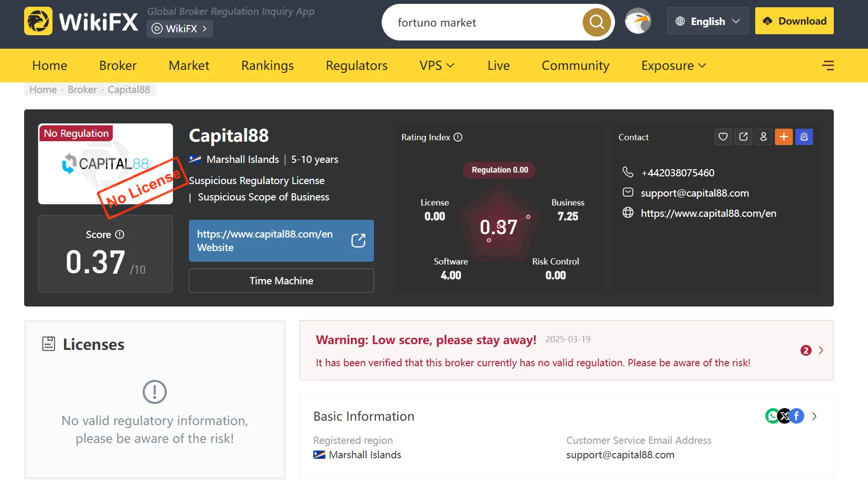The height and width of the screenshot is (493, 868).
Task: Open the Regulators menu item
Action: point(357,66)
